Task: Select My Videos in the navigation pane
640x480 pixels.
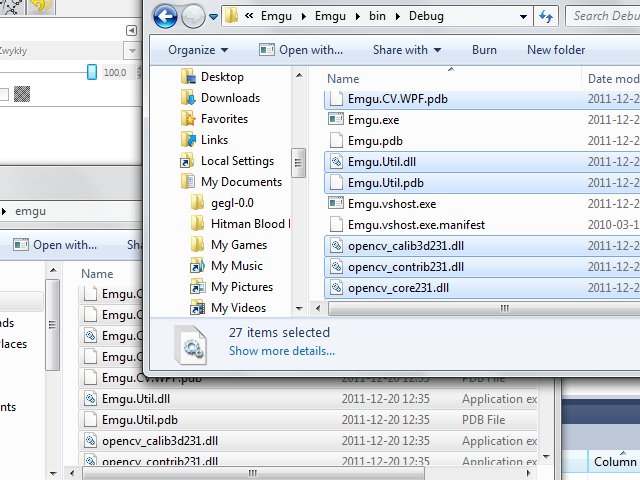Action: (228, 308)
